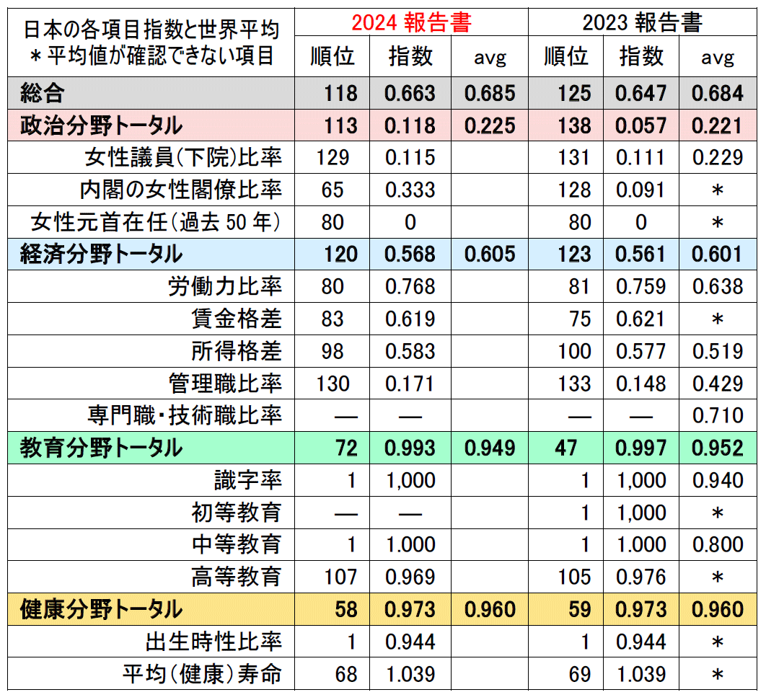This screenshot has height=700, width=766.
Task: Click the "0.647" index cell
Action: coord(641,93)
